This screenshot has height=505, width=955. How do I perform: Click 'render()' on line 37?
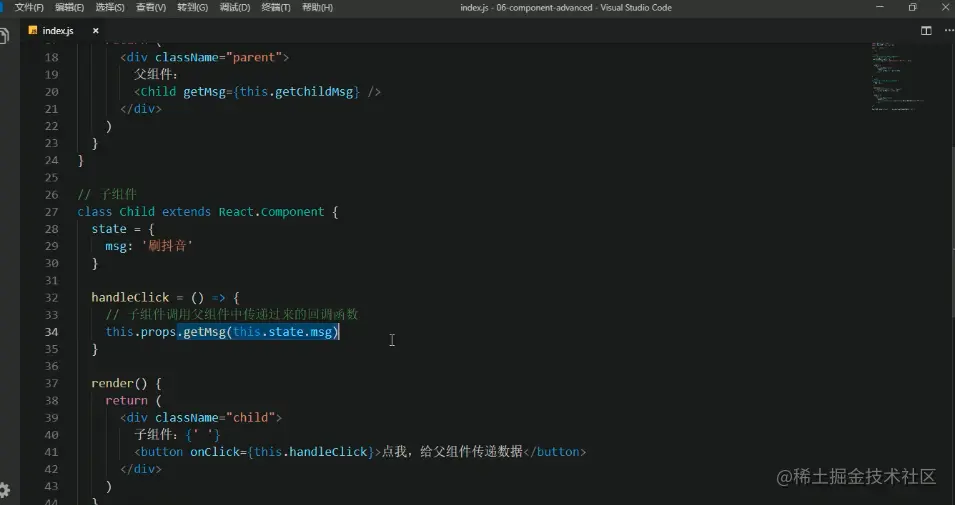tap(119, 383)
